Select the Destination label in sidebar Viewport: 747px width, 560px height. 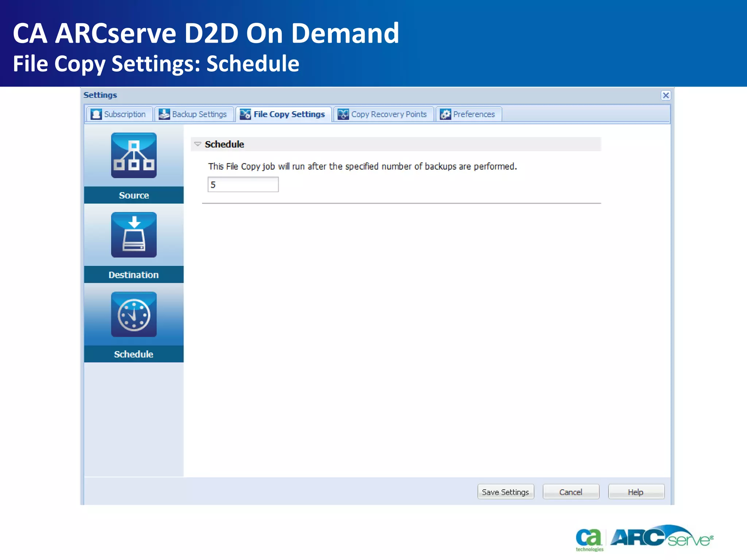[x=134, y=275]
